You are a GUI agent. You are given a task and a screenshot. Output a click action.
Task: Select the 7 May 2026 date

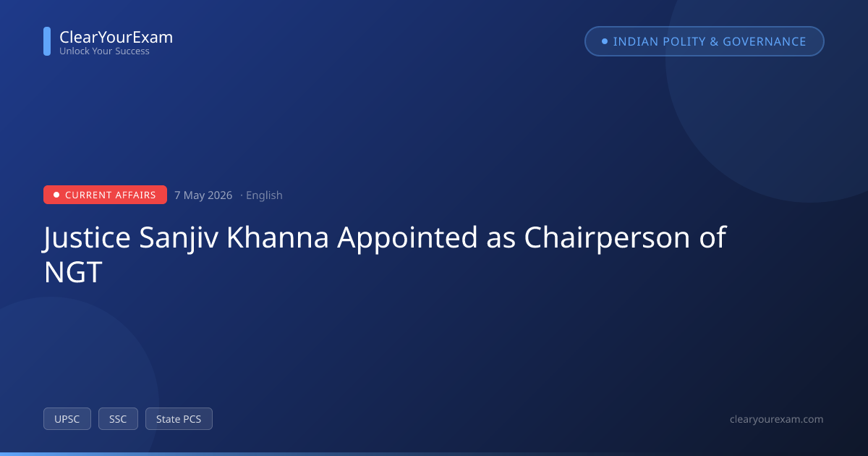[203, 195]
